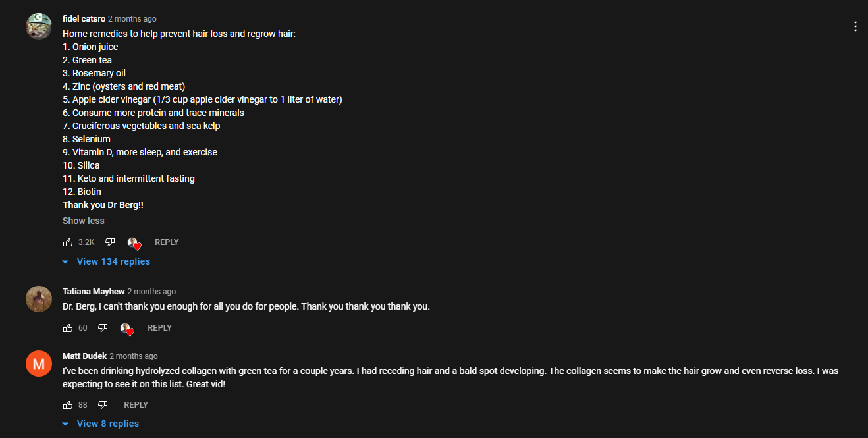Reply to Matt Dudek's comment
Screen dimensions: 868x438
pyautogui.click(x=136, y=405)
